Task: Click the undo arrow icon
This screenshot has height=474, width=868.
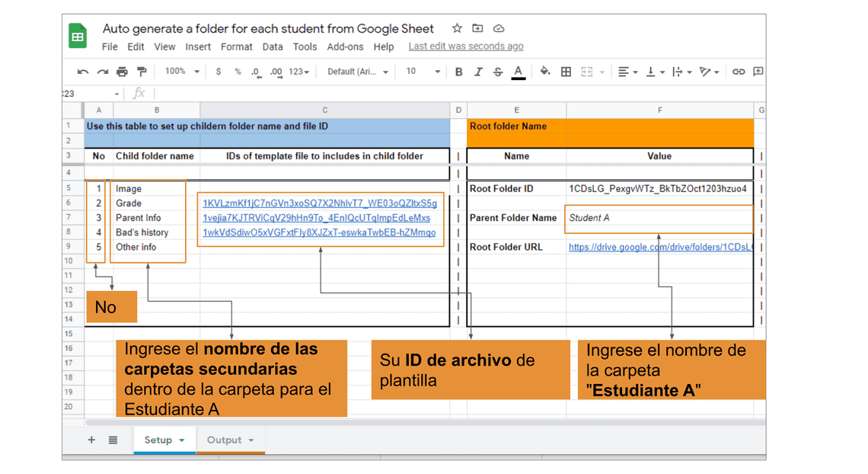Action: (82, 72)
